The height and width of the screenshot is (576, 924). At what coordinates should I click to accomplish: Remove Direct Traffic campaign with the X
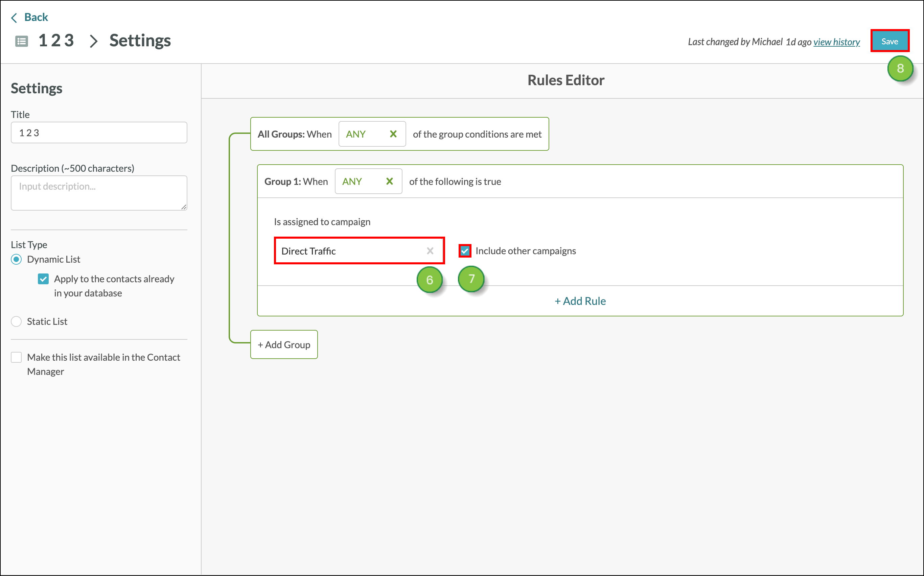pyautogui.click(x=430, y=251)
